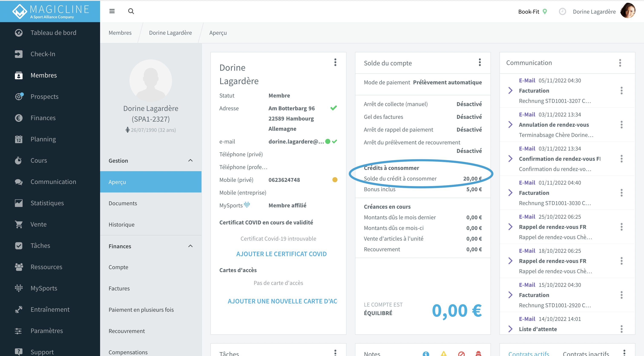644x356 pixels.
Task: Click the blue info icon in Notes
Action: 426,353
